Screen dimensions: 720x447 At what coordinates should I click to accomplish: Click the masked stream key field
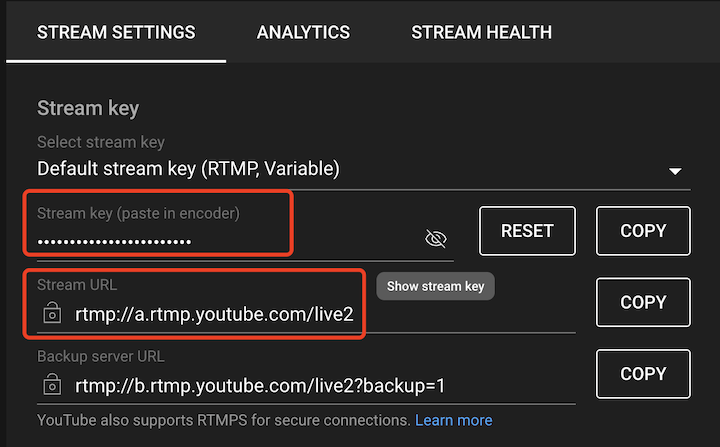click(115, 241)
